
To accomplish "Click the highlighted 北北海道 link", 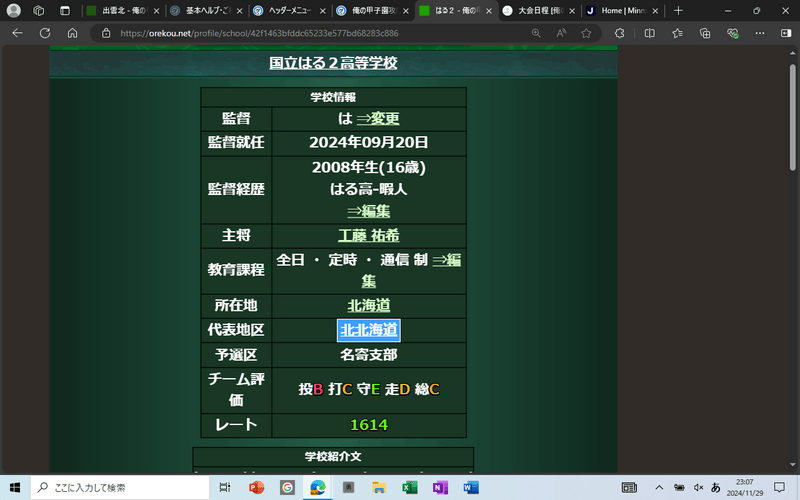I will 368,330.
